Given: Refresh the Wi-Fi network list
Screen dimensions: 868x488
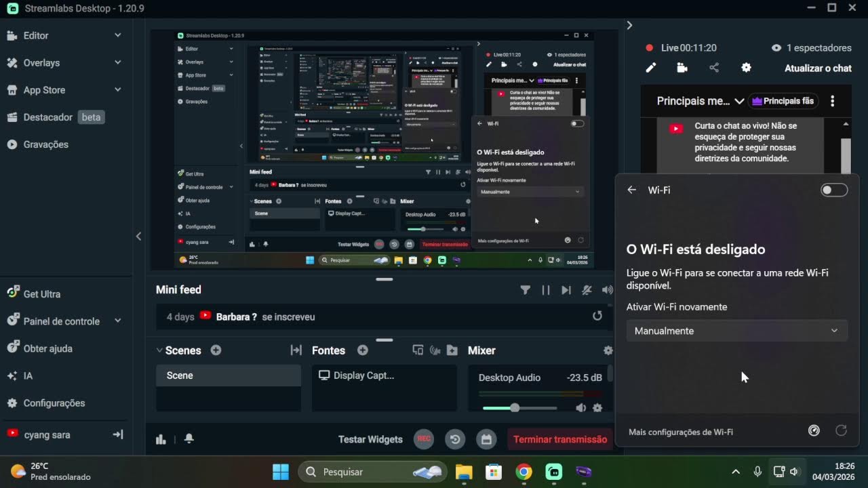Looking at the screenshot, I should [842, 430].
